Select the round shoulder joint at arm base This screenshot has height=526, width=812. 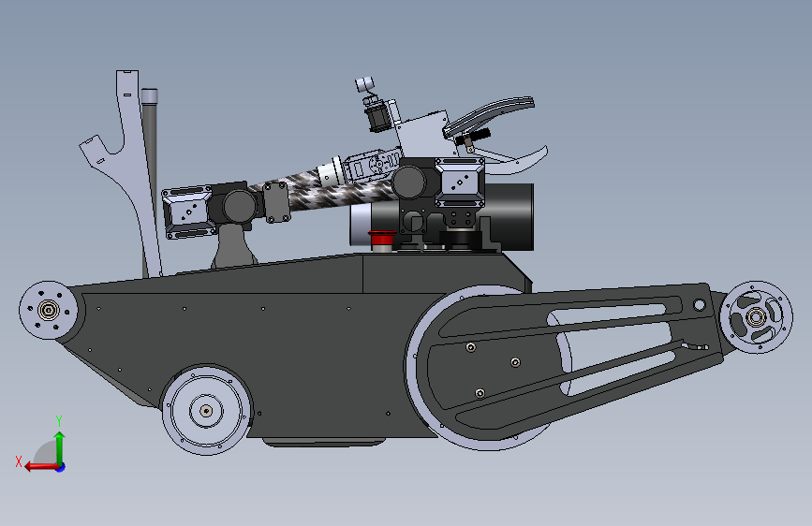coord(239,207)
